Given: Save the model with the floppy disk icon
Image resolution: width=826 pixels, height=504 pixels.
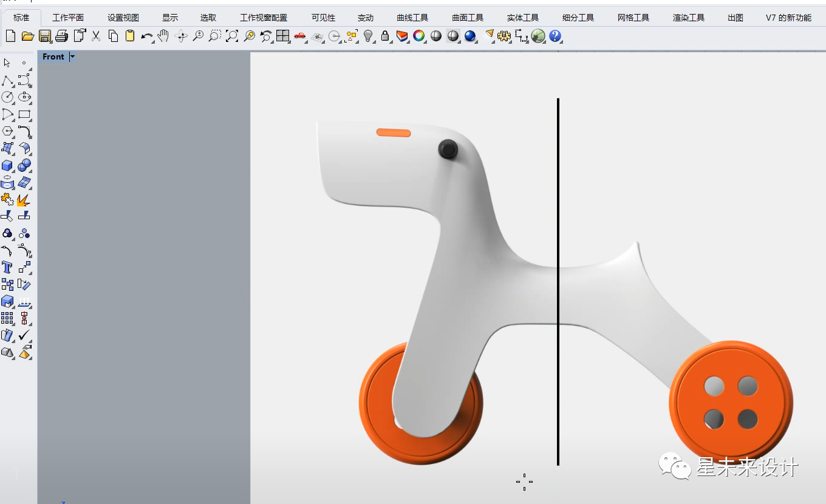Looking at the screenshot, I should (45, 36).
